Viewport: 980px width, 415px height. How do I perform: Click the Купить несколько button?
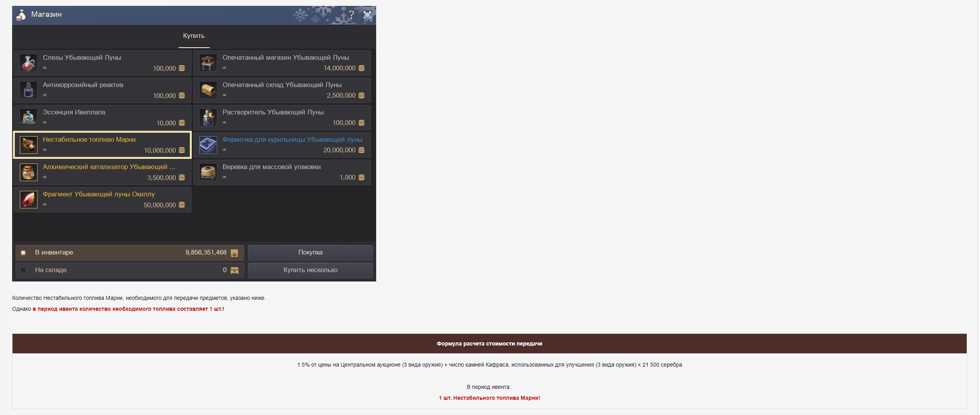coord(311,270)
